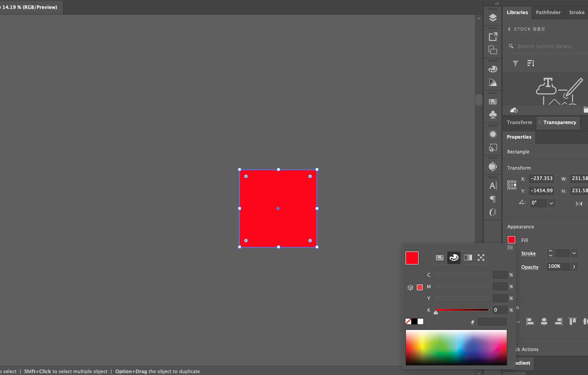Open the rotation angle dropdown
588x375 pixels.
[551, 203]
